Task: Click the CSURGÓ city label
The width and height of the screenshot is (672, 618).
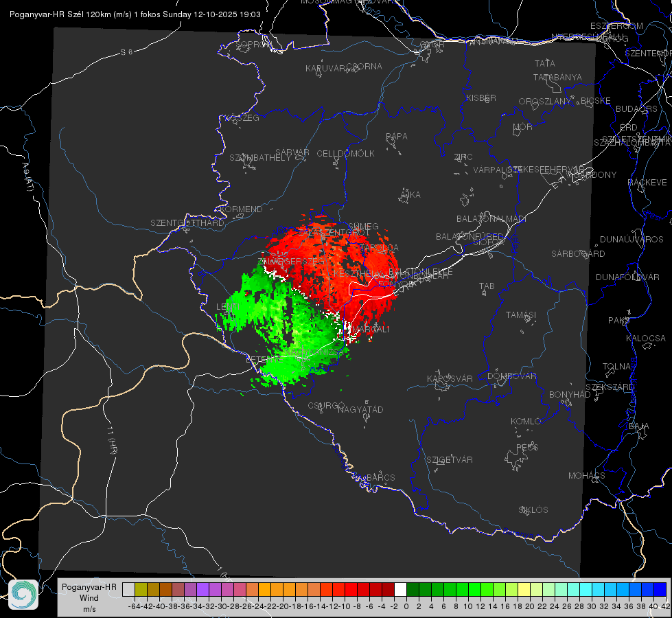Action: pos(326,406)
